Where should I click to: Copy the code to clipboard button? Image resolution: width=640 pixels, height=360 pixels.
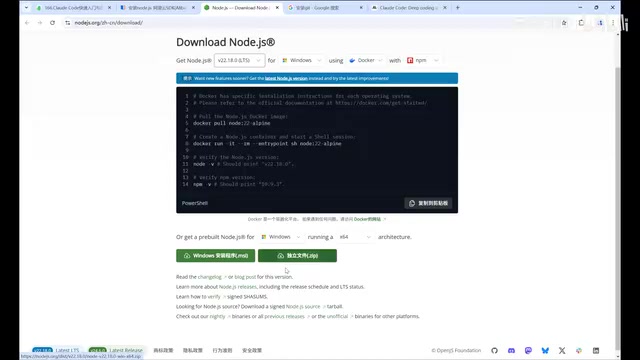pos(429,203)
